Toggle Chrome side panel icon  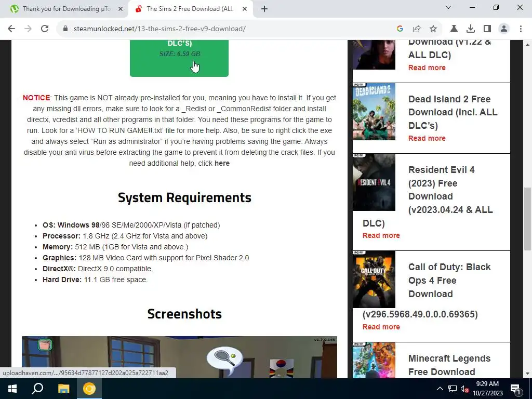487,29
